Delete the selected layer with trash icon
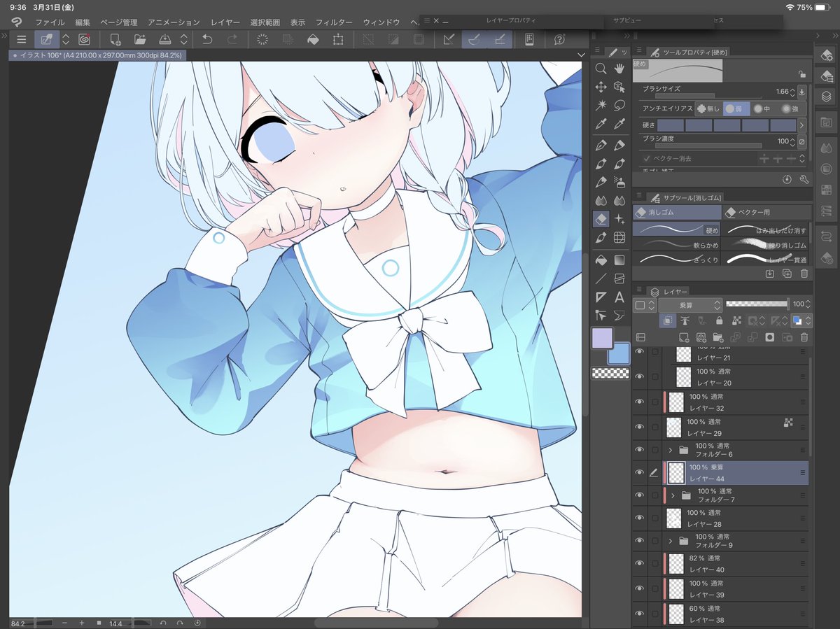Viewport: 840px width, 629px height. (x=804, y=337)
